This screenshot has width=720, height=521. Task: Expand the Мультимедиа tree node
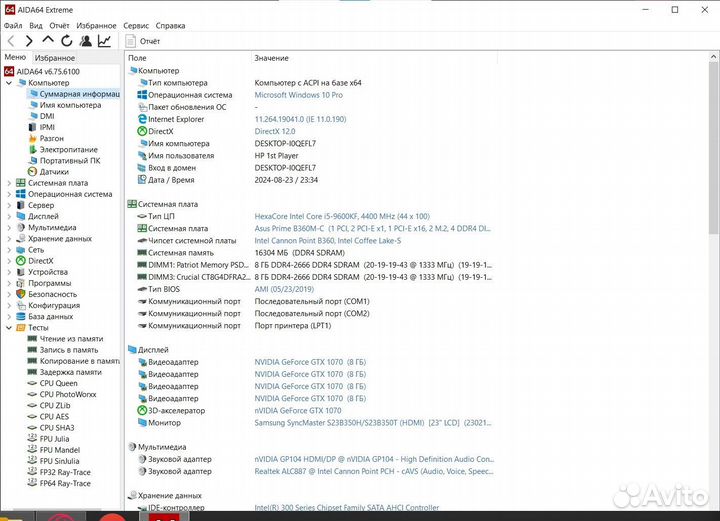9,227
